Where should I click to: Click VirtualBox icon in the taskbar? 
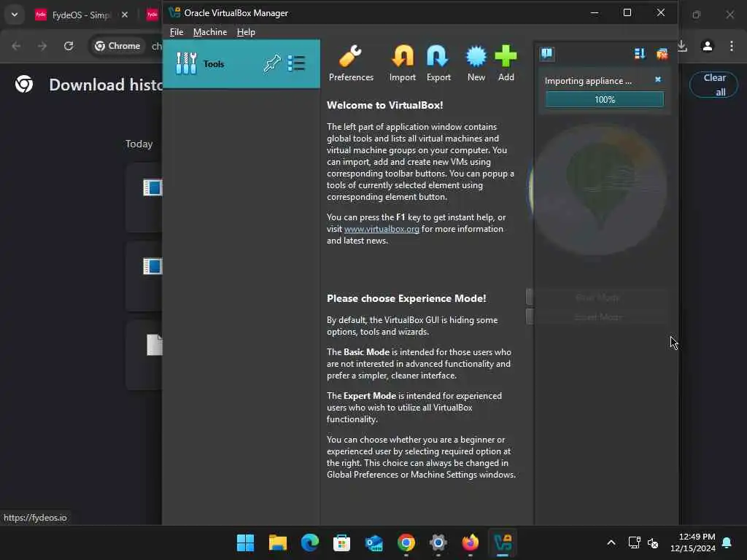pos(503,542)
